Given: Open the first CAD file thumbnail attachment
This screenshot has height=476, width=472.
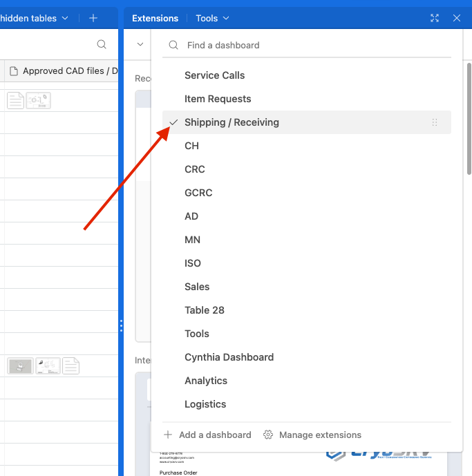Looking at the screenshot, I should click(x=16, y=101).
